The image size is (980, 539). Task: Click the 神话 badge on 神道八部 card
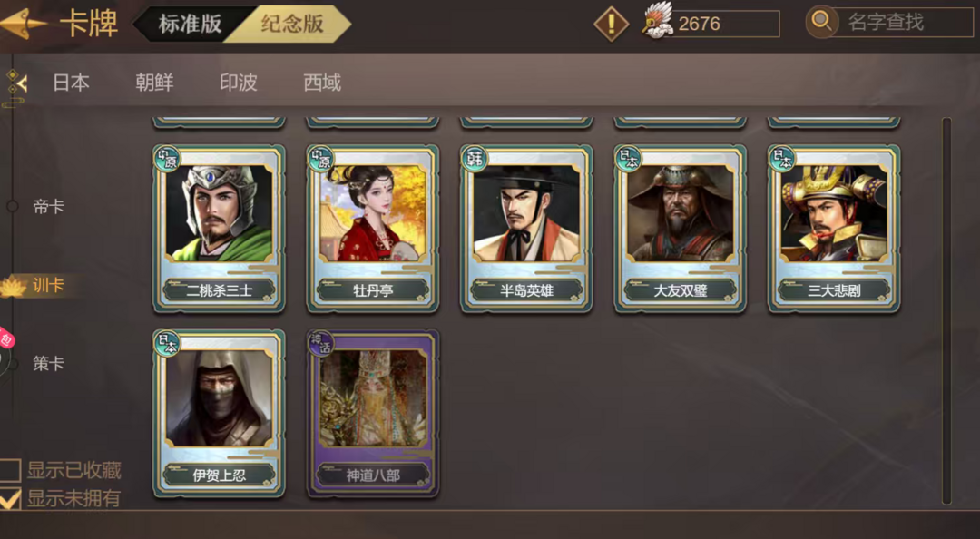point(321,343)
